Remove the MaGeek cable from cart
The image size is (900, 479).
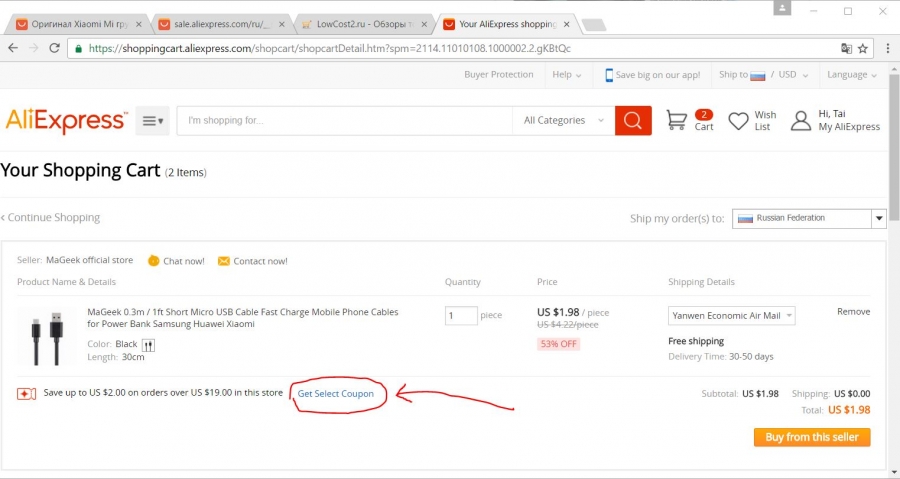point(853,312)
